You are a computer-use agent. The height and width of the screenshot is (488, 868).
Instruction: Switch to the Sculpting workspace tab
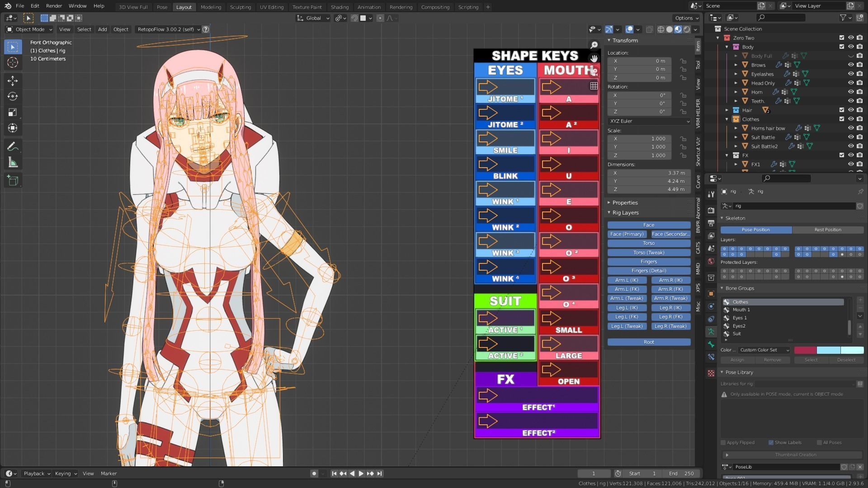pos(240,7)
